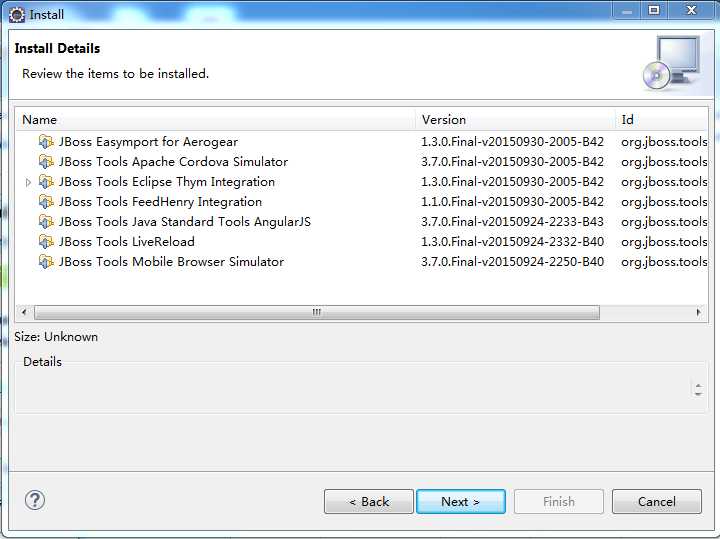720x539 pixels.
Task: Click the scroll left arrow of the list
Action: (x=24, y=312)
